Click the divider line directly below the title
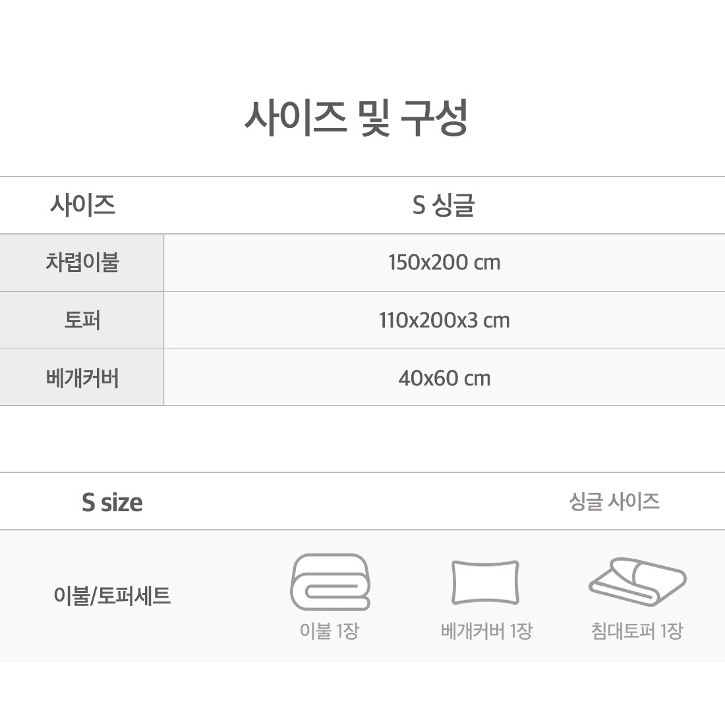The image size is (725, 728). 362,177
